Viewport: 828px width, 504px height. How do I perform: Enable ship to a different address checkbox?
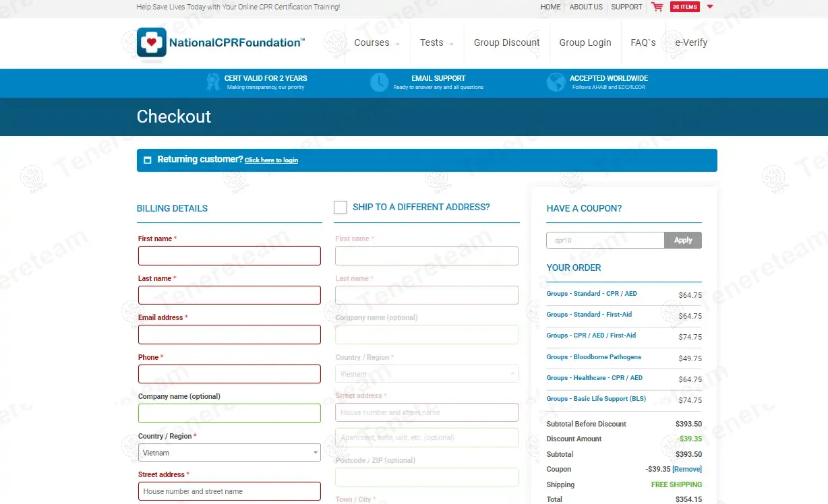[341, 208]
